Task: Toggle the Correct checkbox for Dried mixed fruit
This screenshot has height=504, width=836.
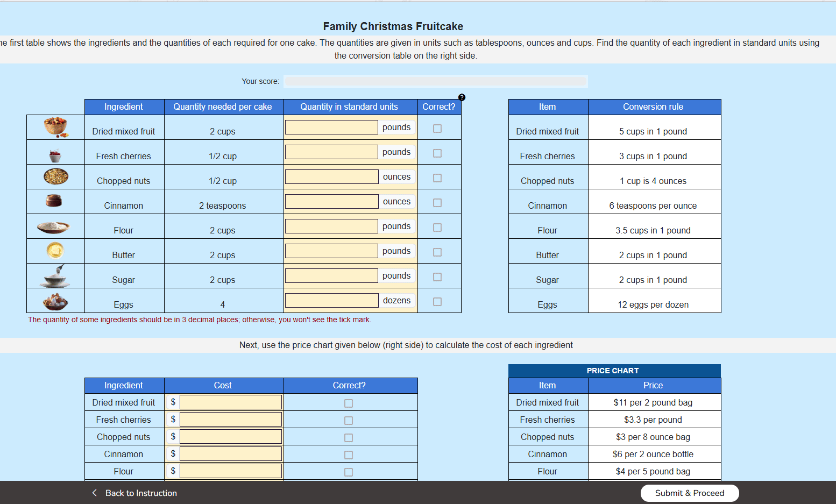Action: point(437,128)
